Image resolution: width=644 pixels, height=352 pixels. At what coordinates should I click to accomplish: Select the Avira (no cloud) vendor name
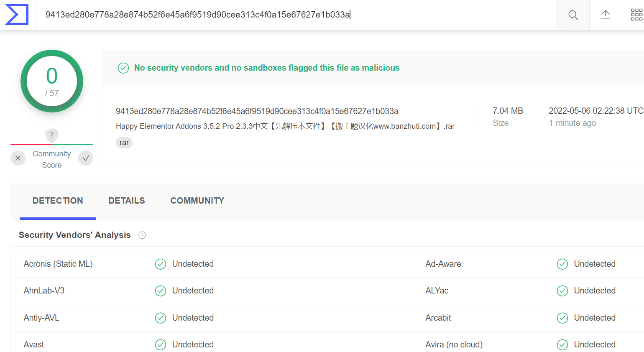click(x=454, y=345)
